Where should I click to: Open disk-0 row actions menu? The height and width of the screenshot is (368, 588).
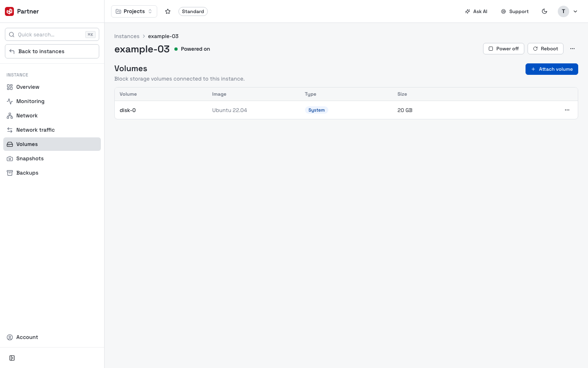(x=567, y=110)
